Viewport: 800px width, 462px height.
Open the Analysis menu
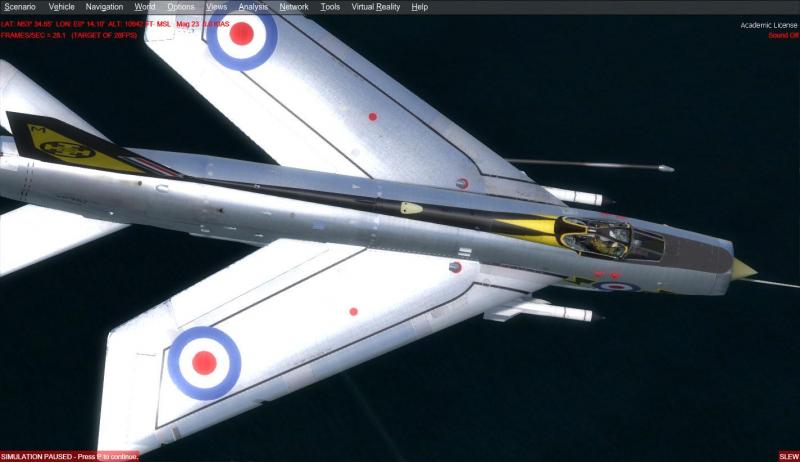(253, 7)
